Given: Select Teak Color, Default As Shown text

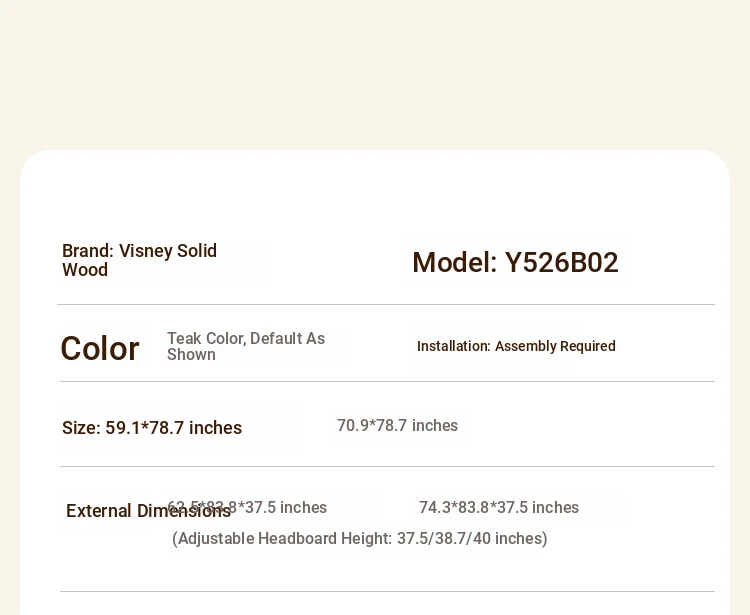Looking at the screenshot, I should (x=246, y=346).
